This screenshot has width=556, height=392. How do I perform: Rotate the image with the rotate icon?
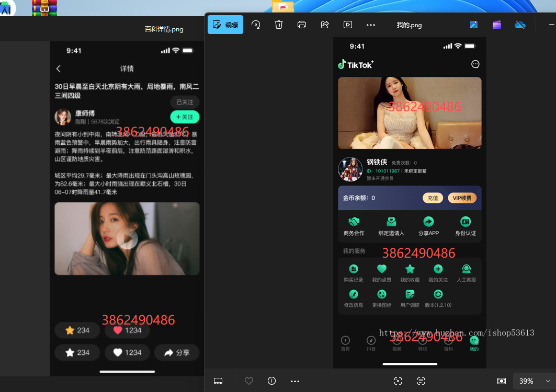click(256, 25)
